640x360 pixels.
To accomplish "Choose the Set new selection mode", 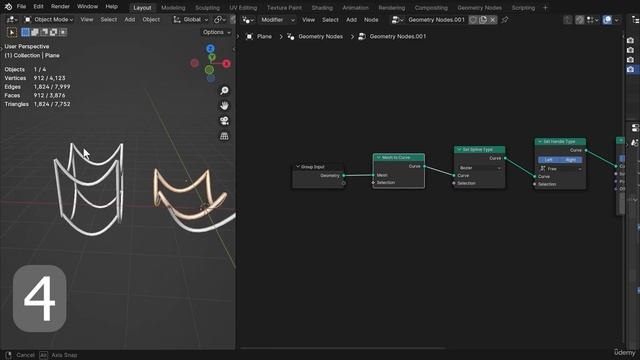I will (x=25, y=32).
